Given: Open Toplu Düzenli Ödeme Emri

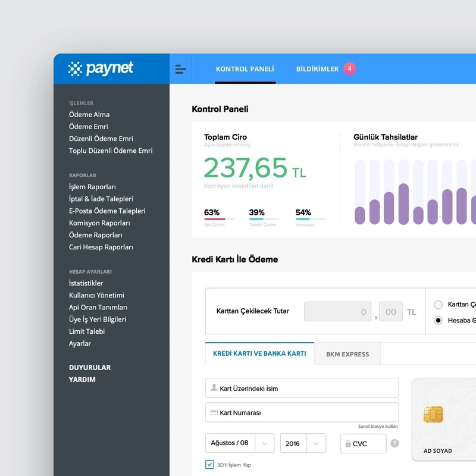Looking at the screenshot, I should (x=111, y=151).
